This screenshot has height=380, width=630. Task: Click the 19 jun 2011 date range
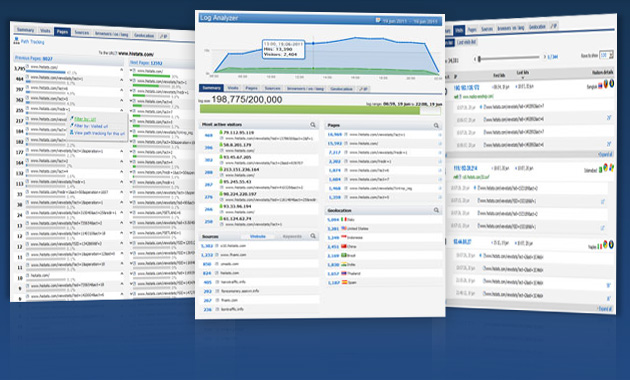410,20
